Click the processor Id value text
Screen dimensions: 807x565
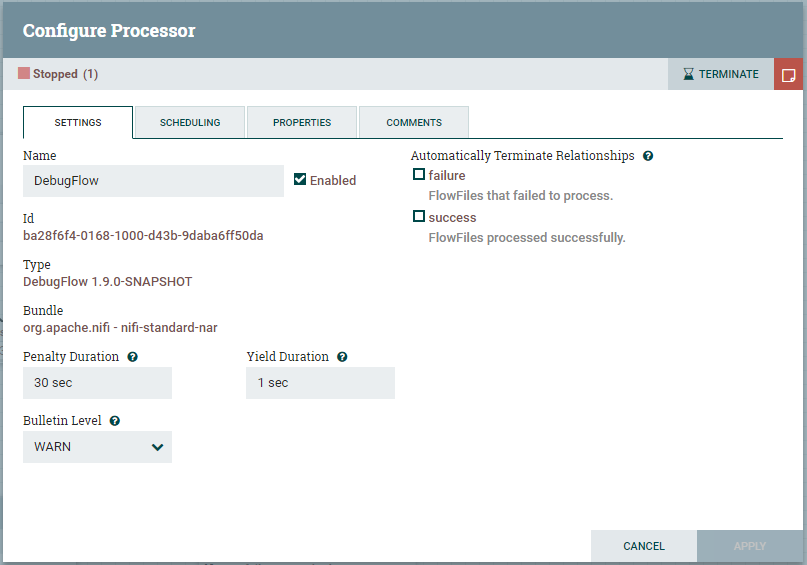(x=143, y=236)
